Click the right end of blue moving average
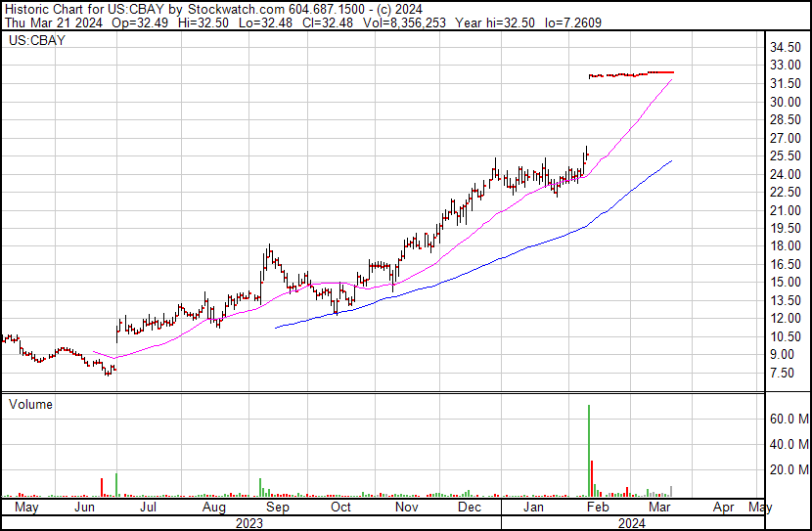The width and height of the screenshot is (812, 531). [x=671, y=160]
